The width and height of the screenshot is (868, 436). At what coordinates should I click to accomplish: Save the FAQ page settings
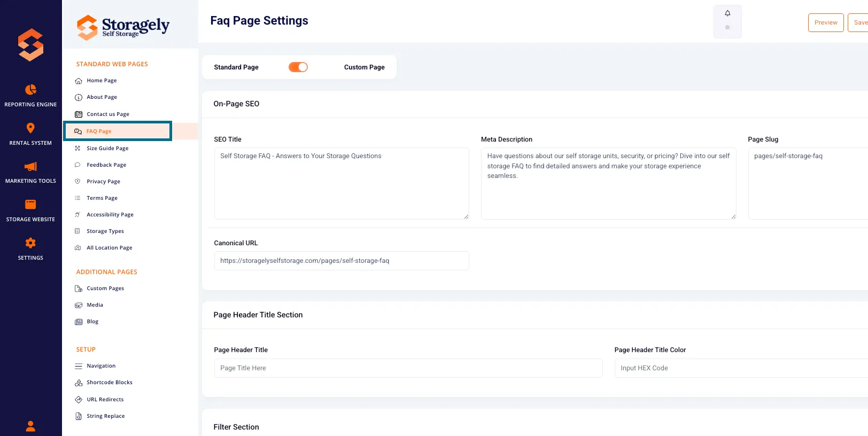click(858, 22)
